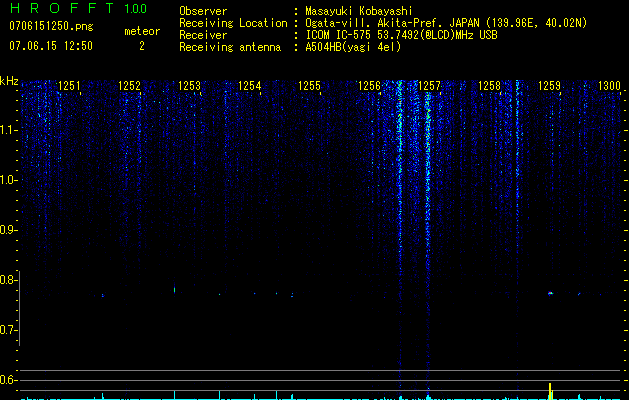This screenshot has height=400, width=629.
Task: Select the filename 0706151250.png
Action: pos(51,26)
